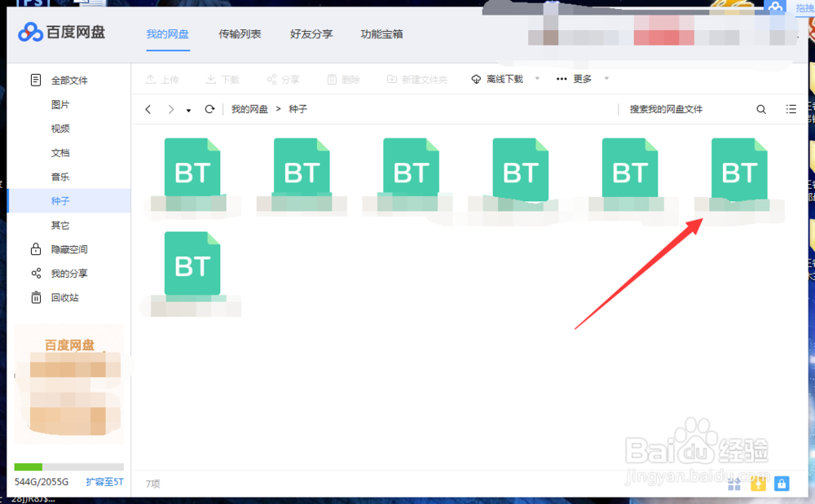This screenshot has width=815, height=504.
Task: Show 视频 category in sidebar
Action: point(60,129)
